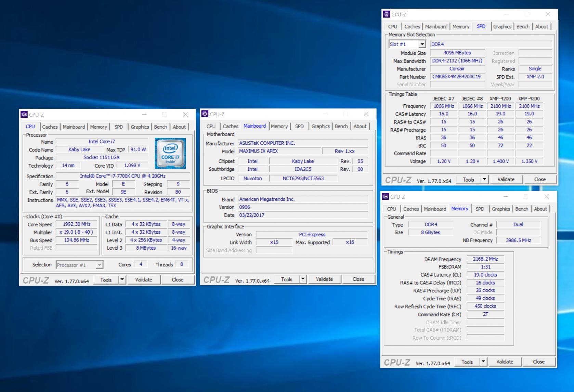Open Graphics tab in SPD window
Screen dimensions: 574x392
[502, 26]
